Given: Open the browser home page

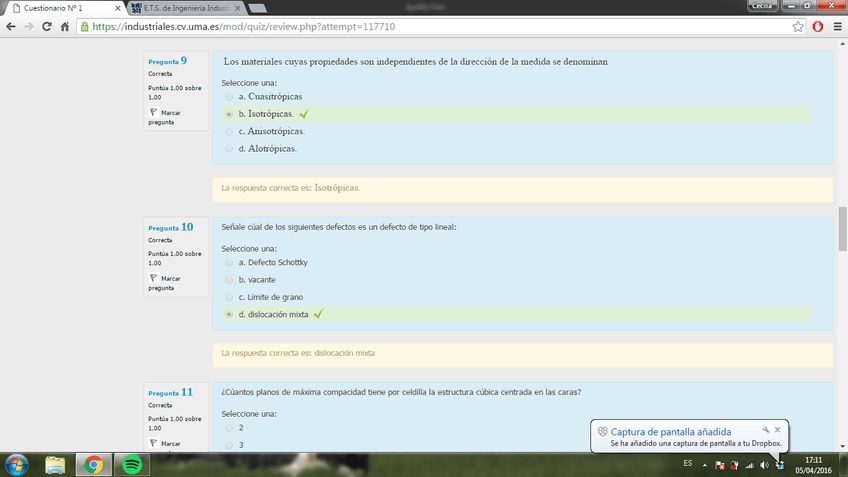Looking at the screenshot, I should [65, 26].
